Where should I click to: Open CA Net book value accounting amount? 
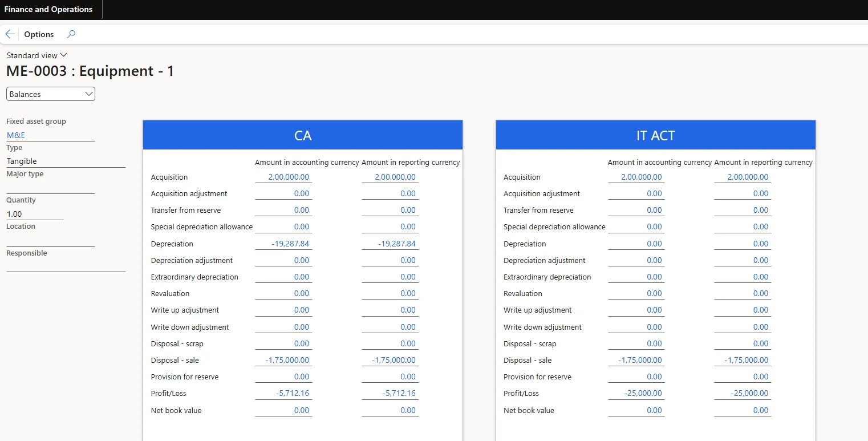(283, 410)
